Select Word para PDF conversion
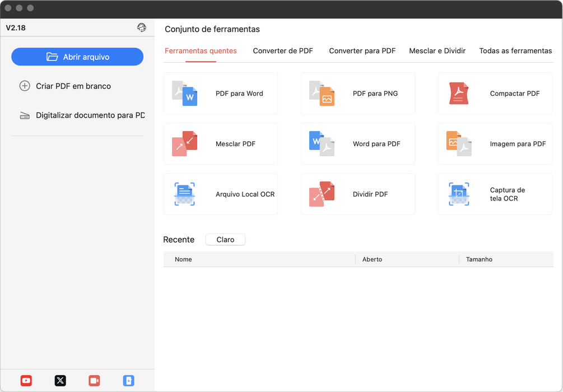Screen dimensions: 563x392 tap(357, 143)
